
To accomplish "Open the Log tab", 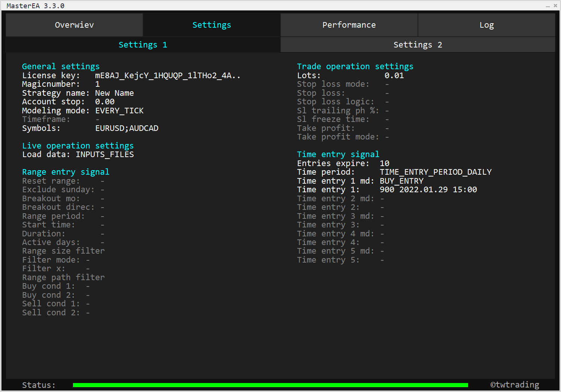I will (486, 25).
